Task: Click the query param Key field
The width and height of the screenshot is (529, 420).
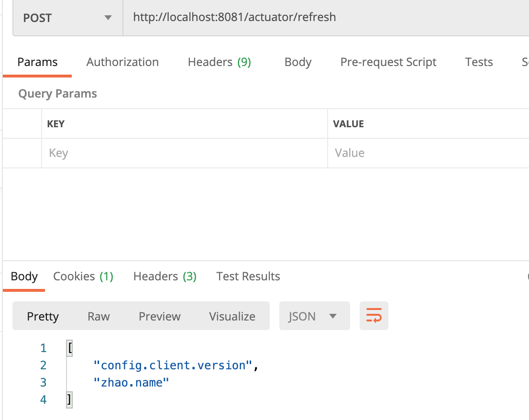Action: click(184, 153)
